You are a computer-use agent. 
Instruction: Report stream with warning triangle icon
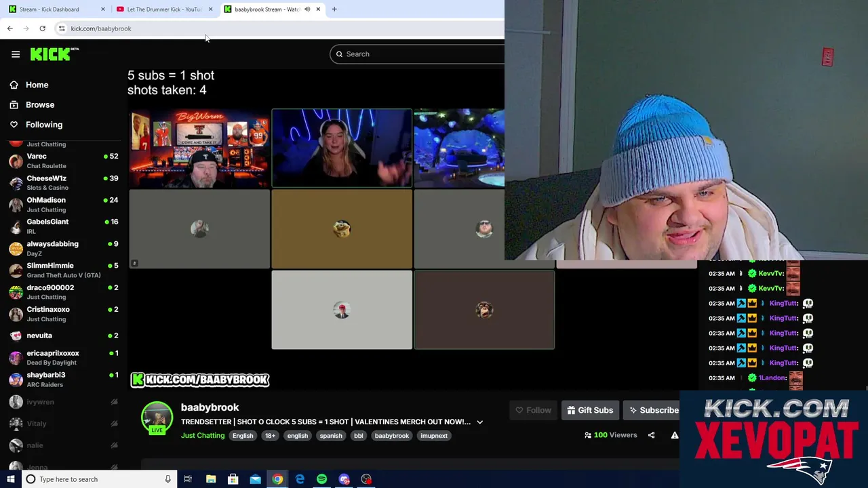[675, 435]
